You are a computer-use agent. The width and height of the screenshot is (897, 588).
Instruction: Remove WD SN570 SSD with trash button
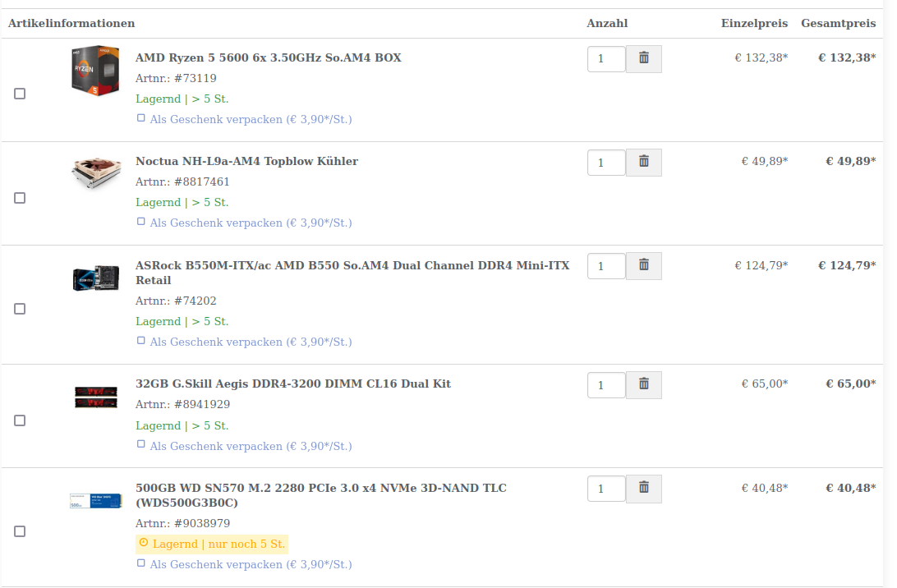coord(643,489)
